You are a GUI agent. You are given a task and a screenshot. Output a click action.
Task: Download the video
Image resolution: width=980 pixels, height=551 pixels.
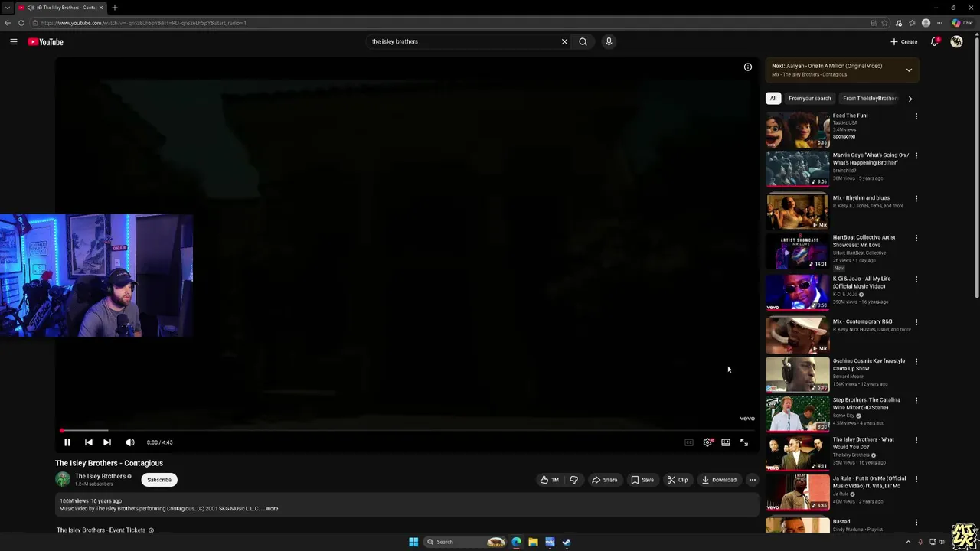pos(720,480)
